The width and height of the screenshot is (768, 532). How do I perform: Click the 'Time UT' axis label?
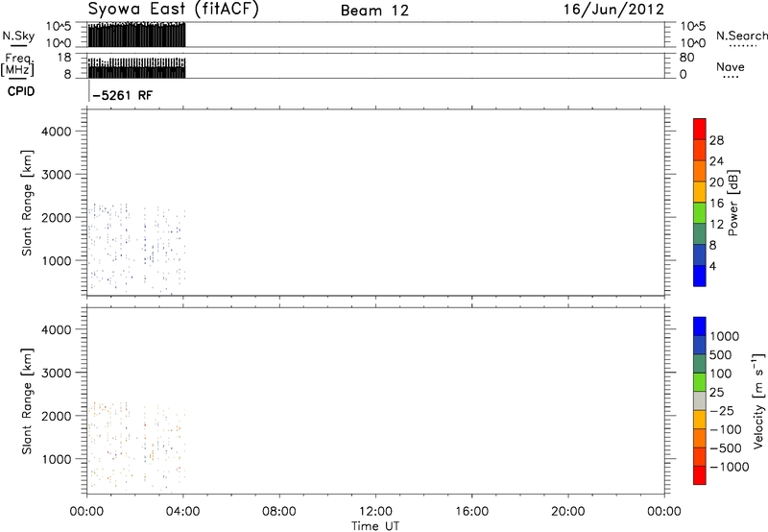[375, 526]
